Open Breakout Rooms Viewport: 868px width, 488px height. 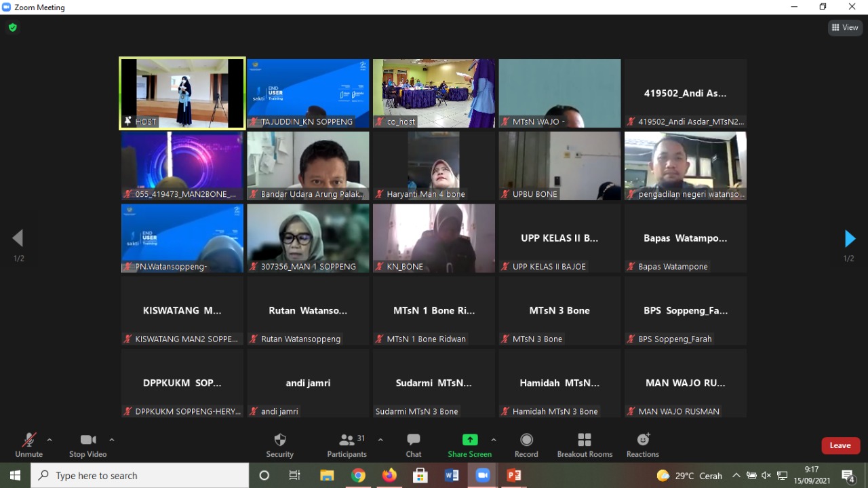(x=585, y=445)
